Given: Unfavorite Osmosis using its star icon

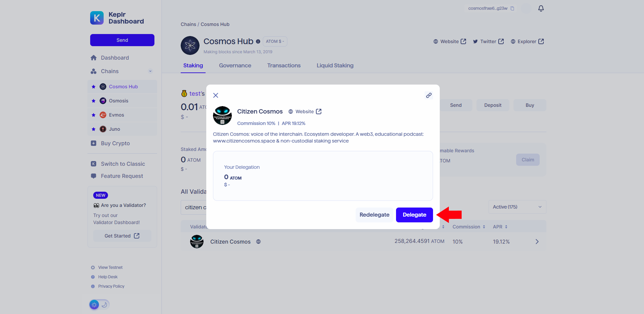Looking at the screenshot, I should tap(94, 101).
